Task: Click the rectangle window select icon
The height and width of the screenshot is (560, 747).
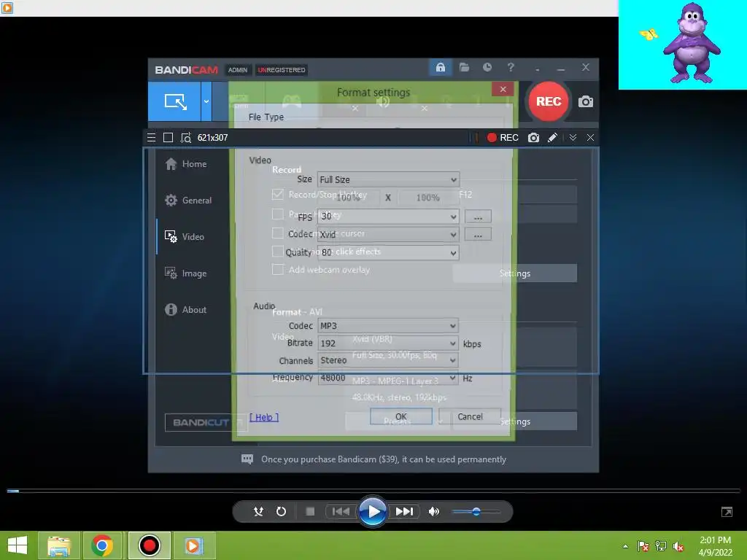Action: click(169, 138)
